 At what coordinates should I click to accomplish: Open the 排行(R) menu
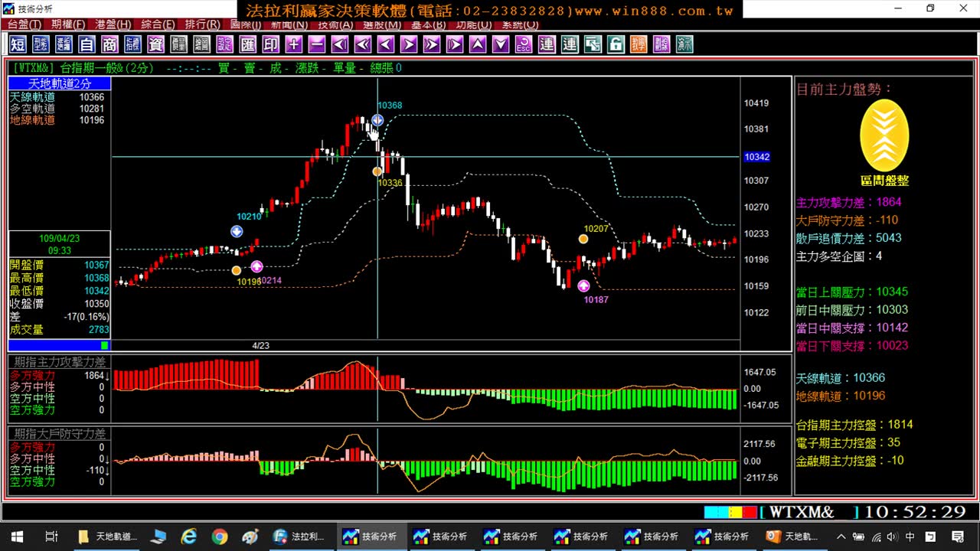tap(202, 24)
